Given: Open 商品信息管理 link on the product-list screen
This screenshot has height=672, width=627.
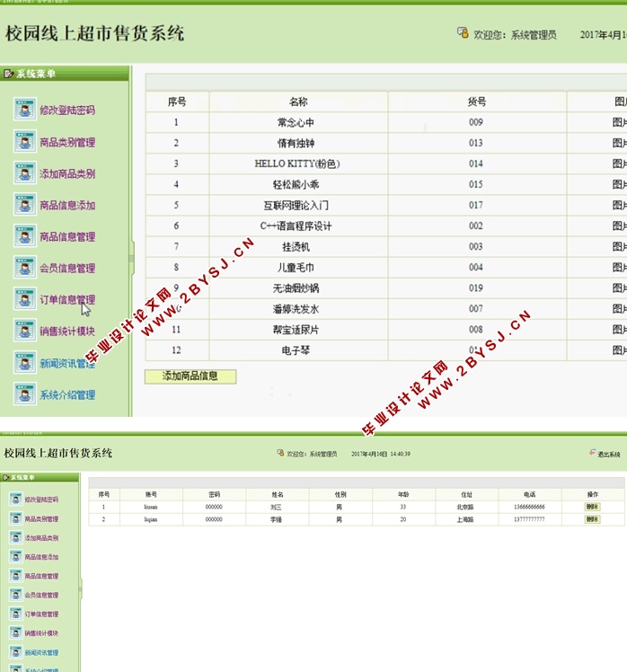Looking at the screenshot, I should point(67,236).
